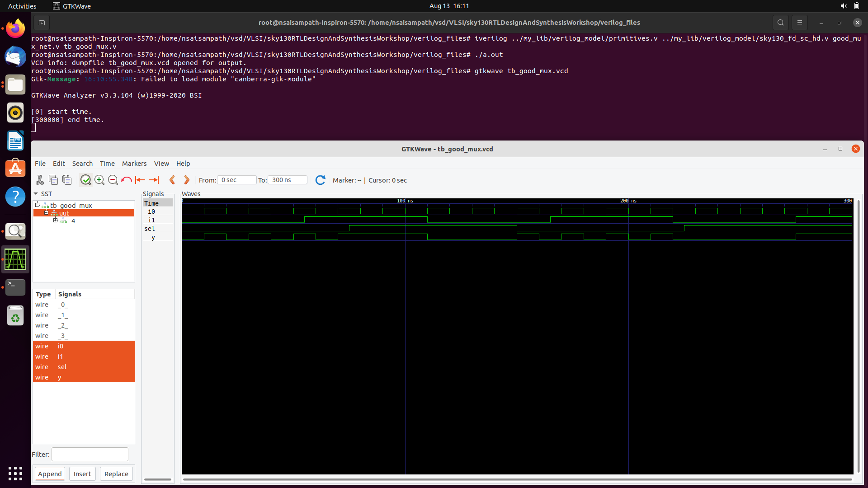868x488 pixels.
Task: Click the Reload waveform icon
Action: (x=320, y=180)
